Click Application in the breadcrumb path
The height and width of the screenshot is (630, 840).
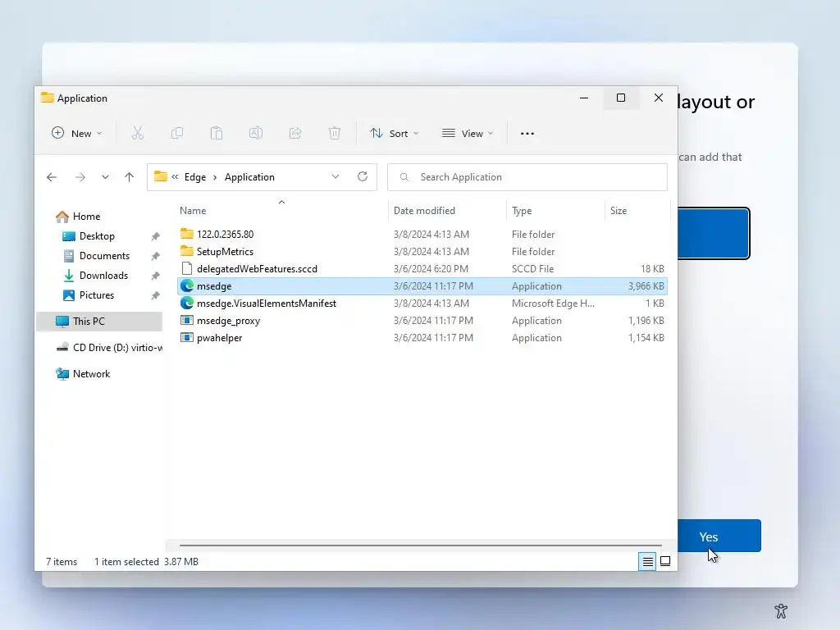coord(249,177)
